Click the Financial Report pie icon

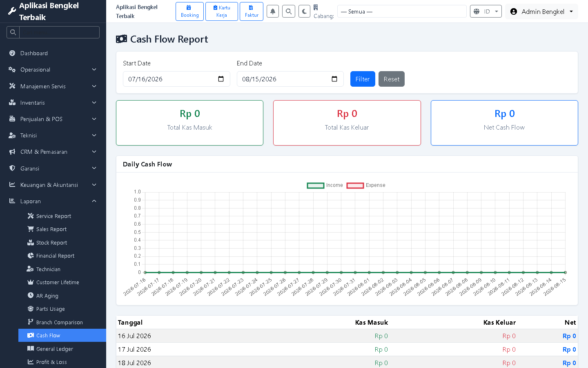[x=31, y=256]
